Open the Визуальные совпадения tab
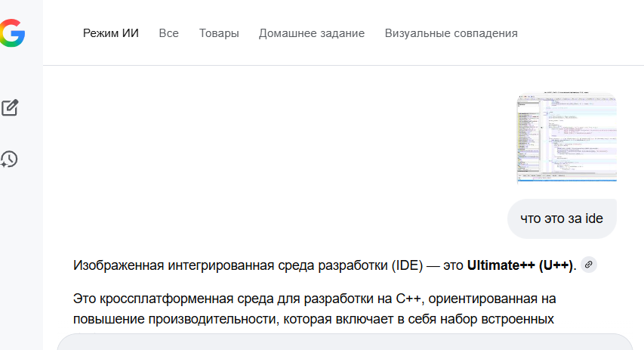This screenshot has height=350, width=644. tap(451, 33)
